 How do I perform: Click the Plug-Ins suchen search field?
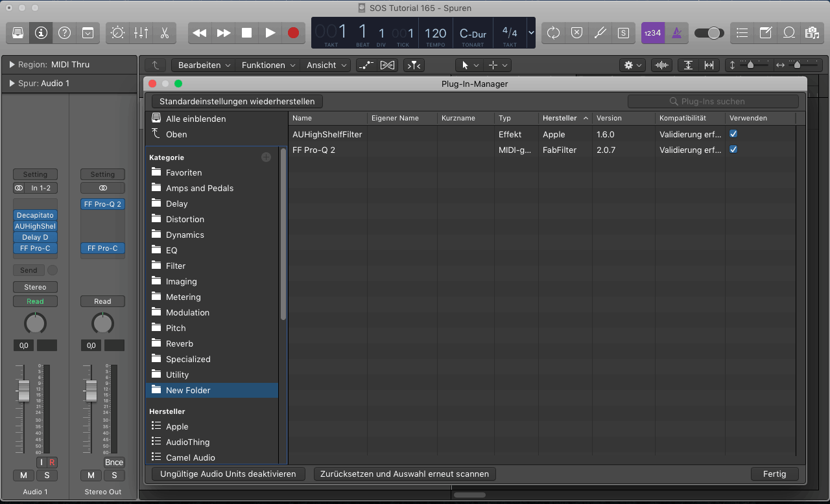[x=713, y=102]
